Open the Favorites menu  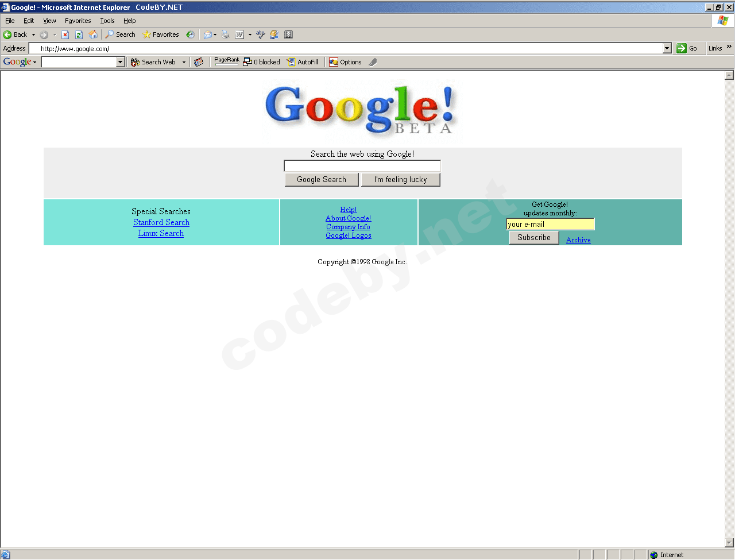coord(78,21)
